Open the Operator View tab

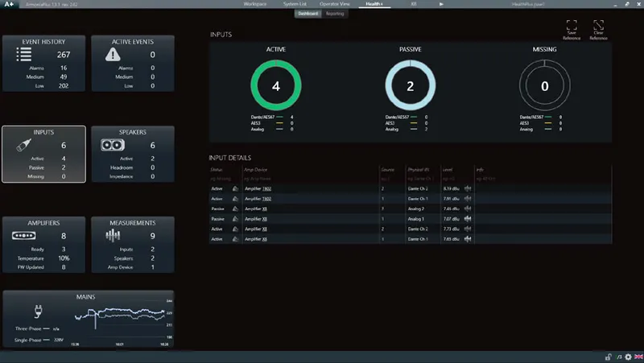[x=335, y=4]
